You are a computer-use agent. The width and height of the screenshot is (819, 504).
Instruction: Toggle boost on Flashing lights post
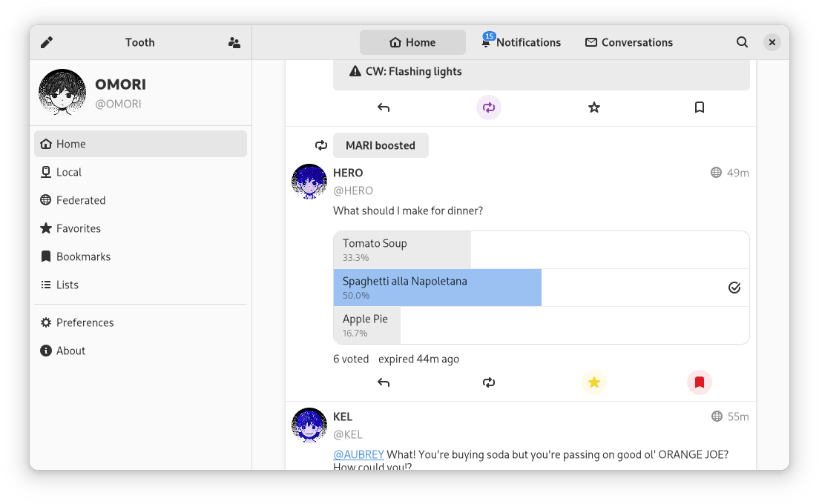pos(489,107)
